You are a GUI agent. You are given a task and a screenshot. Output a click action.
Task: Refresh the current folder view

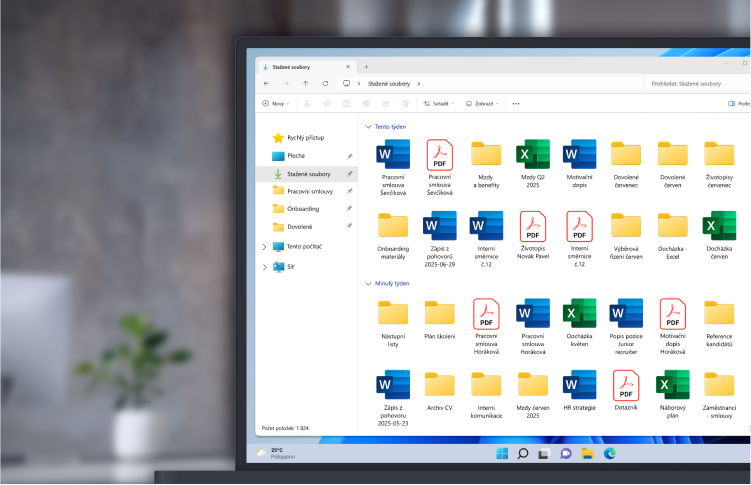tap(325, 84)
